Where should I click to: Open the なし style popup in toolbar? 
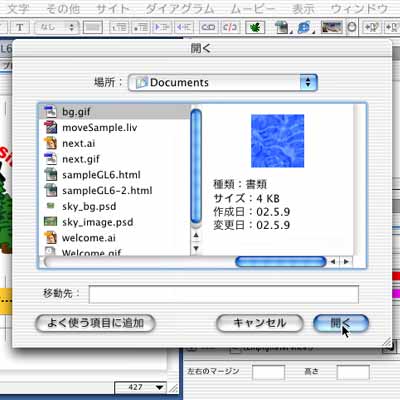[57, 27]
